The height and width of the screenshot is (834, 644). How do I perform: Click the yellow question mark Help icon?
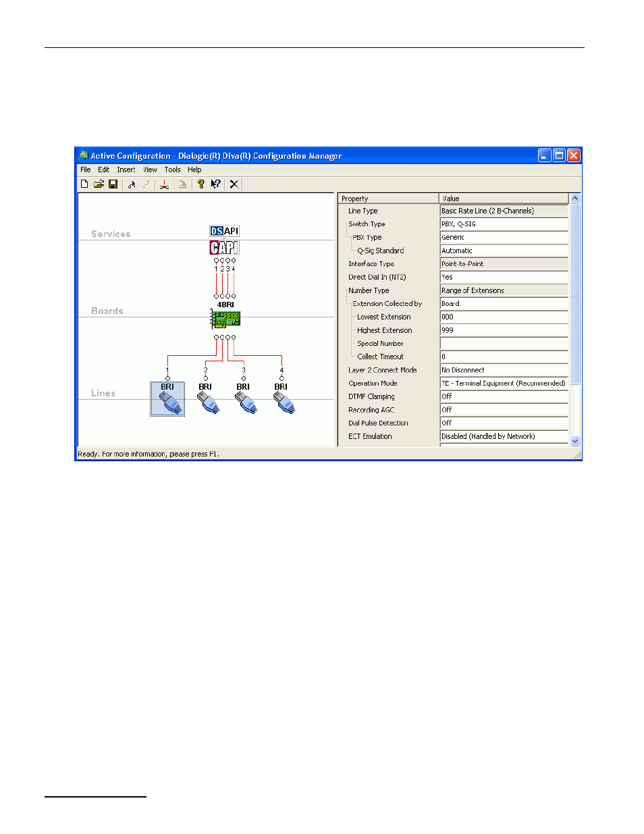[200, 184]
